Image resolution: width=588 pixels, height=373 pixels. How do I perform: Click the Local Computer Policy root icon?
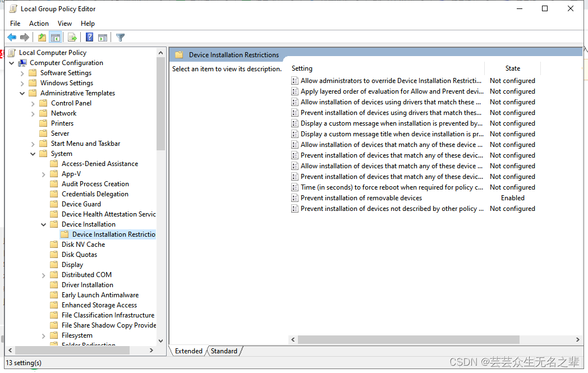pyautogui.click(x=12, y=53)
